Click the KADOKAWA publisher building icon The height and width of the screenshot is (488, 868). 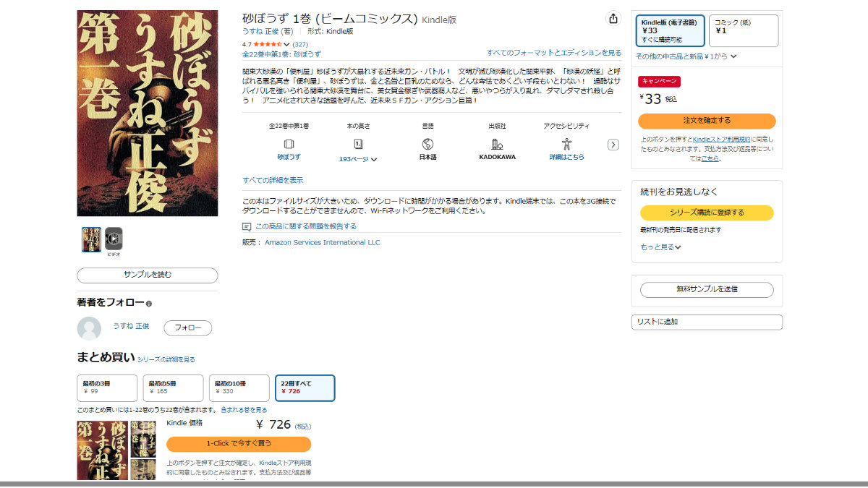coord(497,144)
